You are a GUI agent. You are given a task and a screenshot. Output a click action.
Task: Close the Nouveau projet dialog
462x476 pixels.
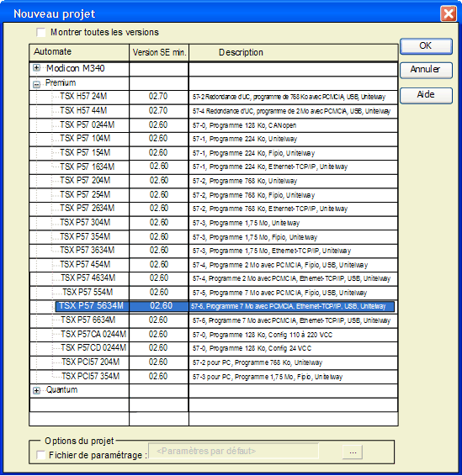[x=449, y=13]
